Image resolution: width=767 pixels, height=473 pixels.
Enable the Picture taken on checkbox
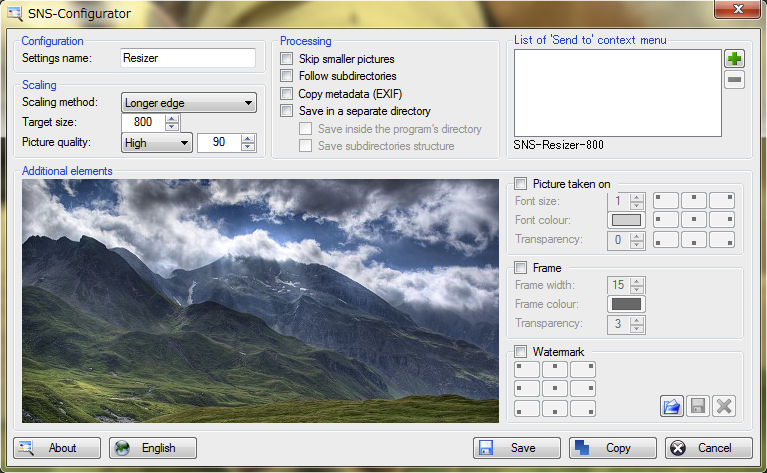(520, 184)
